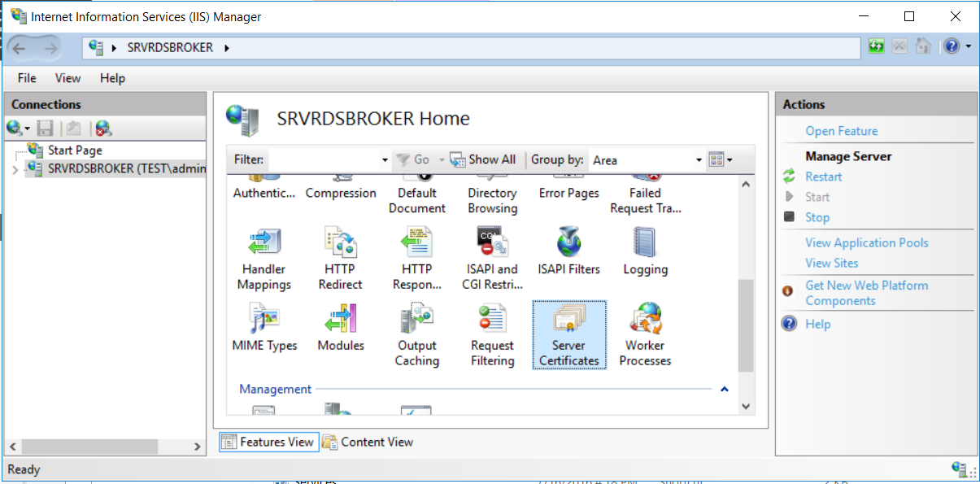The image size is (980, 484).
Task: Open the Logging feature
Action: (x=645, y=251)
